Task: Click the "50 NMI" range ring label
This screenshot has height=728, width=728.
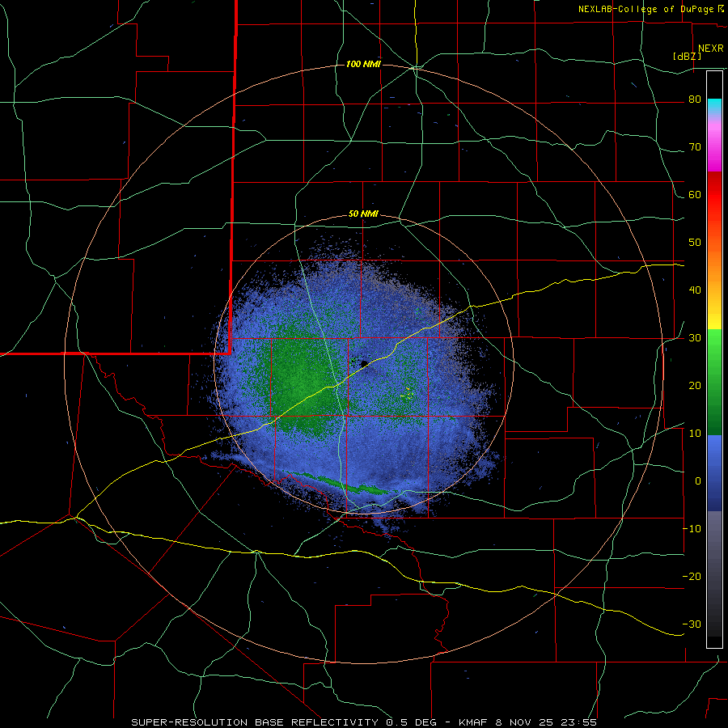Action: point(363,214)
